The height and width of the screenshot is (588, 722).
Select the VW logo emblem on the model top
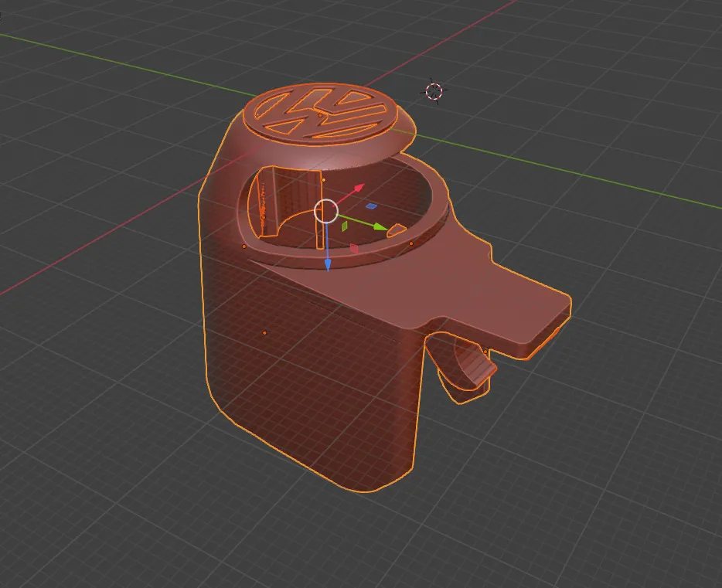[x=320, y=113]
